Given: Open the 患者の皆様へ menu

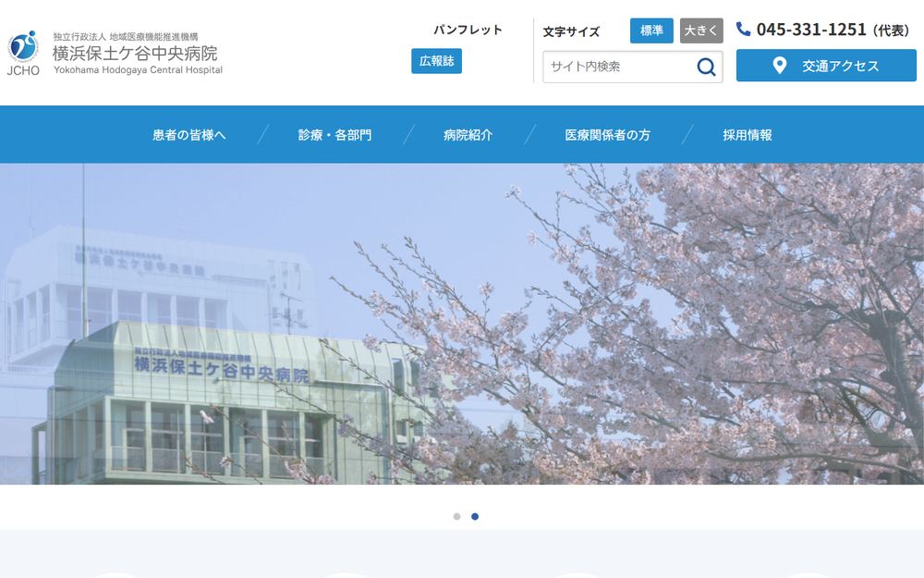Looking at the screenshot, I should [189, 135].
